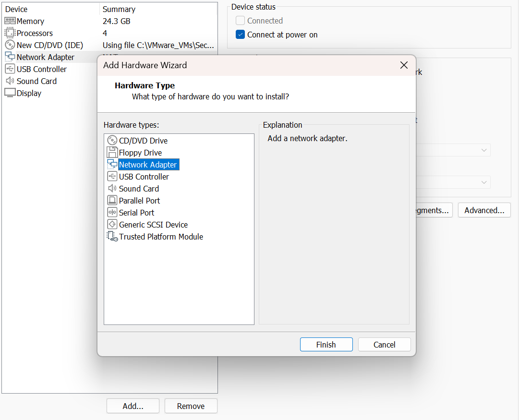Open the lower dropdown behind the wizard
This screenshot has height=420, width=519.
(x=483, y=182)
